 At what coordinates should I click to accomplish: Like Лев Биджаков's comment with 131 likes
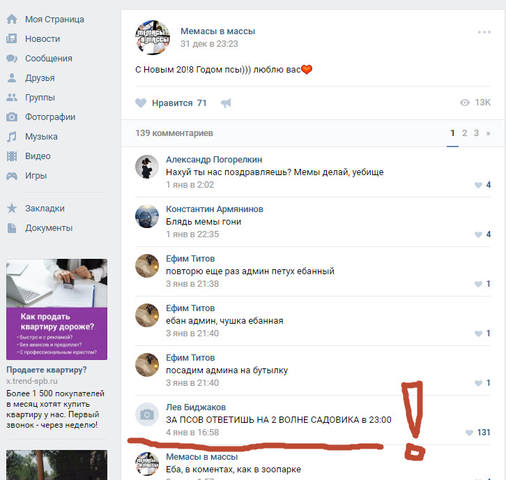pos(469,433)
